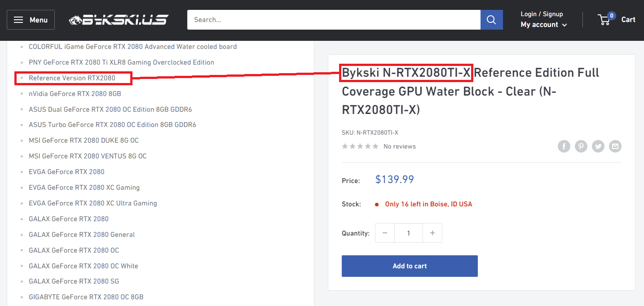This screenshot has width=644, height=306.
Task: Click the Search text field
Action: 333,20
